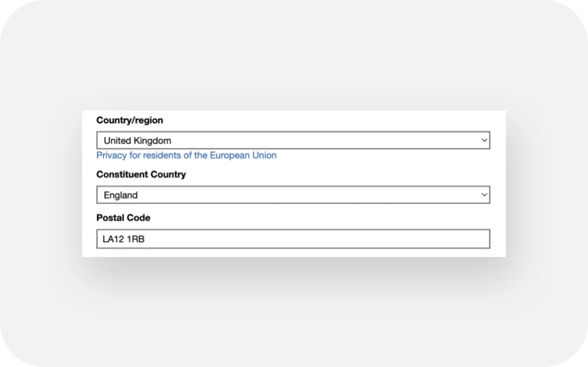The image size is (588, 367).
Task: Open the Country/region dropdown
Action: tap(293, 140)
